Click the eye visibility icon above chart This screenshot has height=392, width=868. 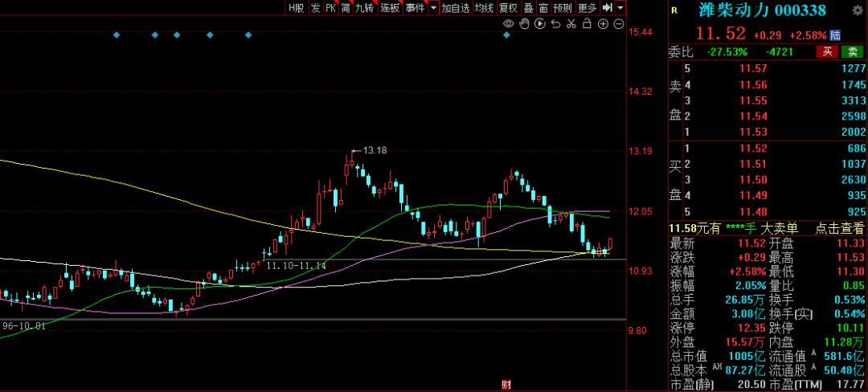(x=508, y=24)
